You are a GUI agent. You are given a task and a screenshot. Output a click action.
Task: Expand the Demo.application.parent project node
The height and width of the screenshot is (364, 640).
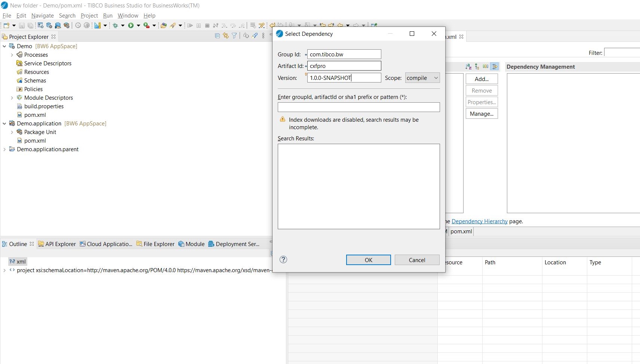tap(4, 149)
